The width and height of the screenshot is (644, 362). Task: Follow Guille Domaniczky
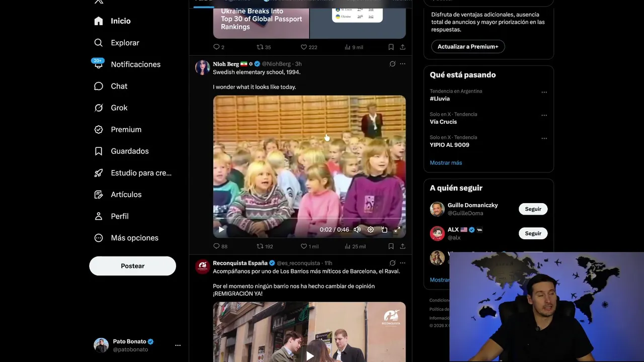coord(533,209)
